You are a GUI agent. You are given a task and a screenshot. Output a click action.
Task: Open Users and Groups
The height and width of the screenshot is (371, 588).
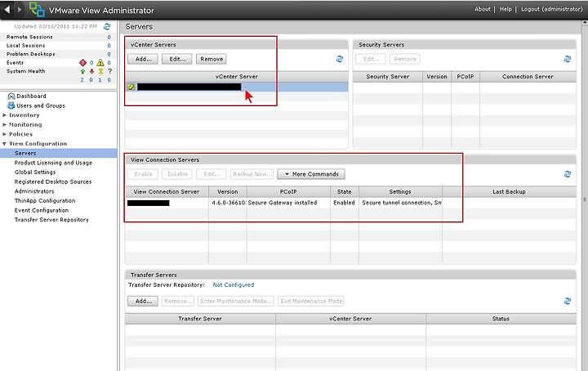tap(41, 105)
